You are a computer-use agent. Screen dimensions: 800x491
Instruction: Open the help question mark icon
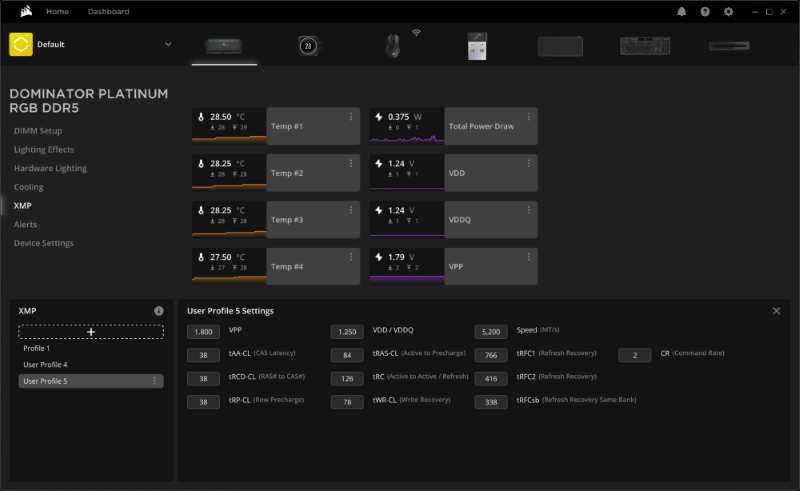(x=705, y=11)
